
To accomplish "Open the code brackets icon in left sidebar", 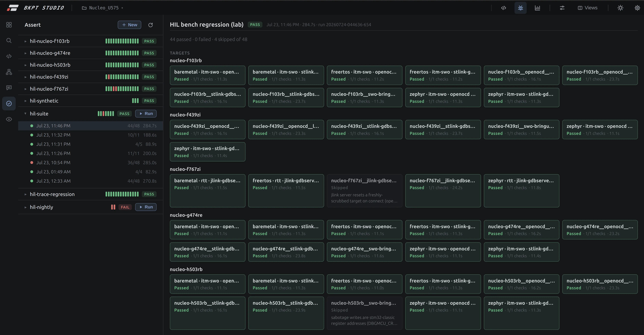I will [x=9, y=56].
